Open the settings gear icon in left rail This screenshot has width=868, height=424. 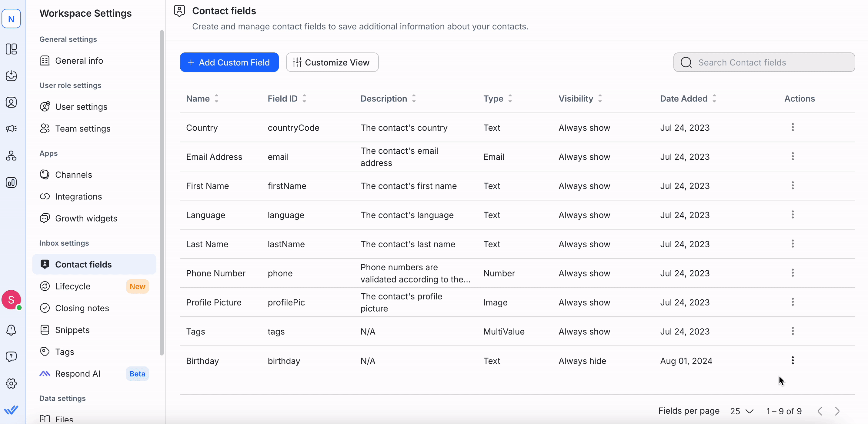(x=11, y=384)
